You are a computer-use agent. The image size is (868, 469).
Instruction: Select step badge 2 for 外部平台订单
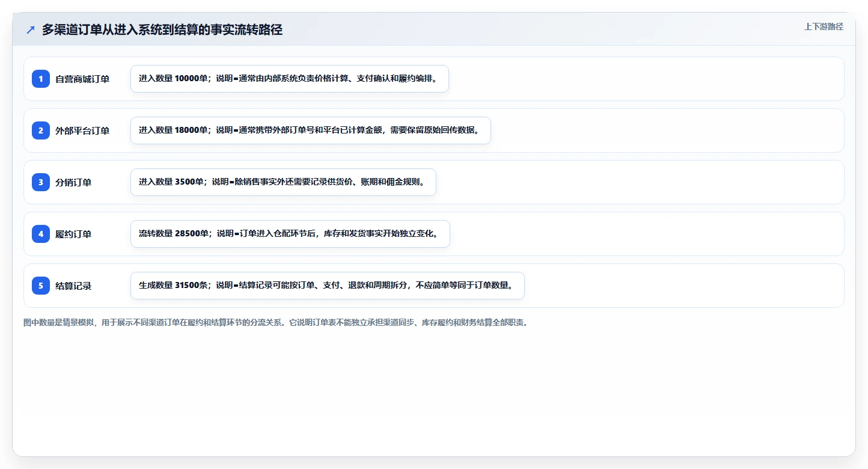[41, 130]
